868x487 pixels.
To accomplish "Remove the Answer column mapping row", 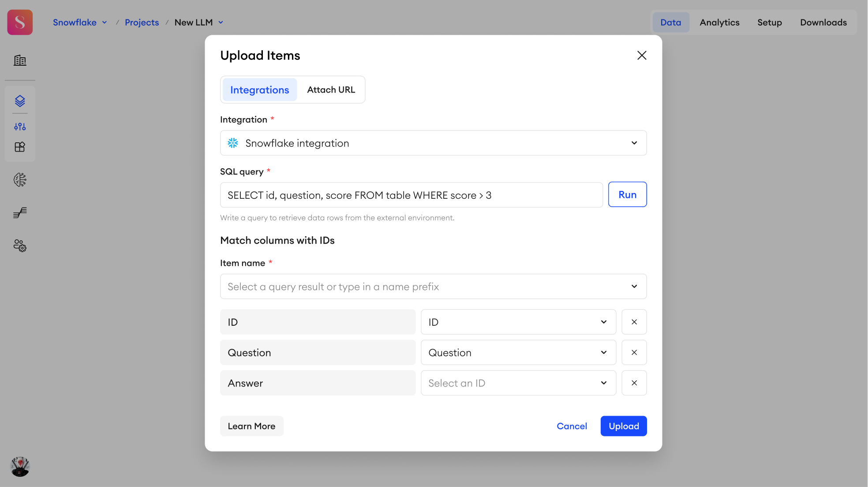I will point(634,383).
